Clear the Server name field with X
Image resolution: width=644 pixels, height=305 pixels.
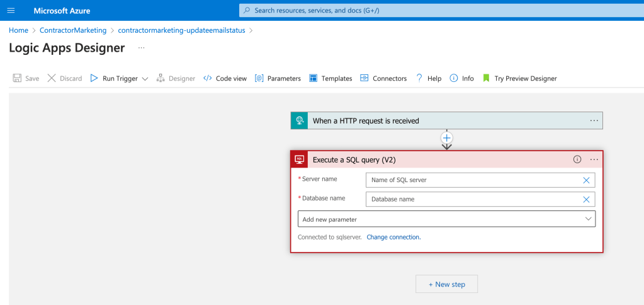(x=587, y=180)
